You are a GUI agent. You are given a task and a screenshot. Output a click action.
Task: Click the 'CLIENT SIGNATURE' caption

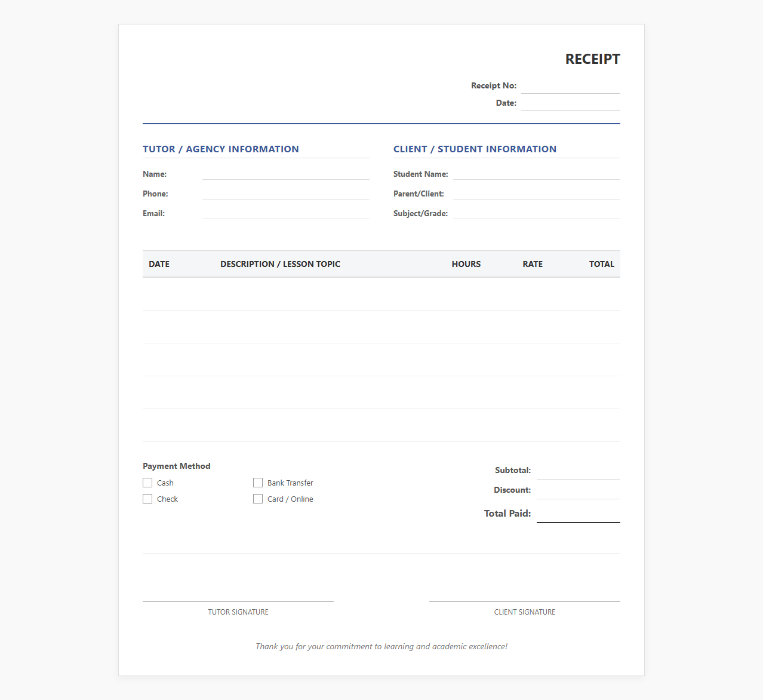click(525, 612)
